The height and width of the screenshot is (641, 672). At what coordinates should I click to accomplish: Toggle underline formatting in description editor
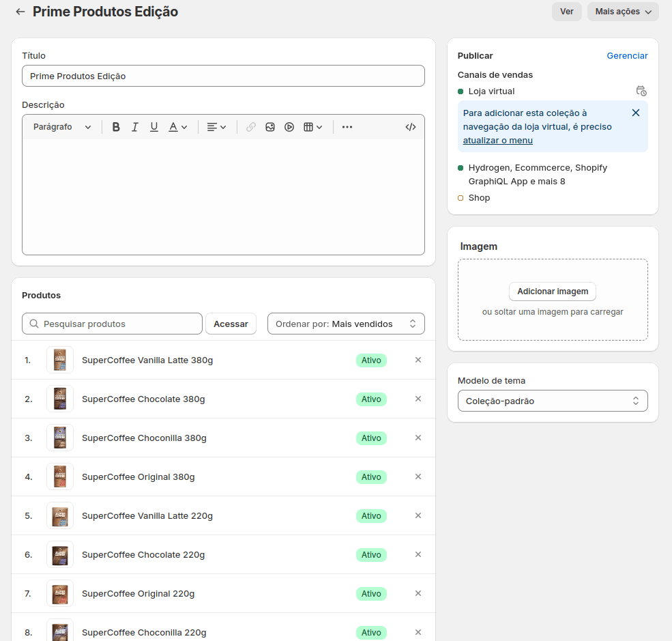click(154, 127)
